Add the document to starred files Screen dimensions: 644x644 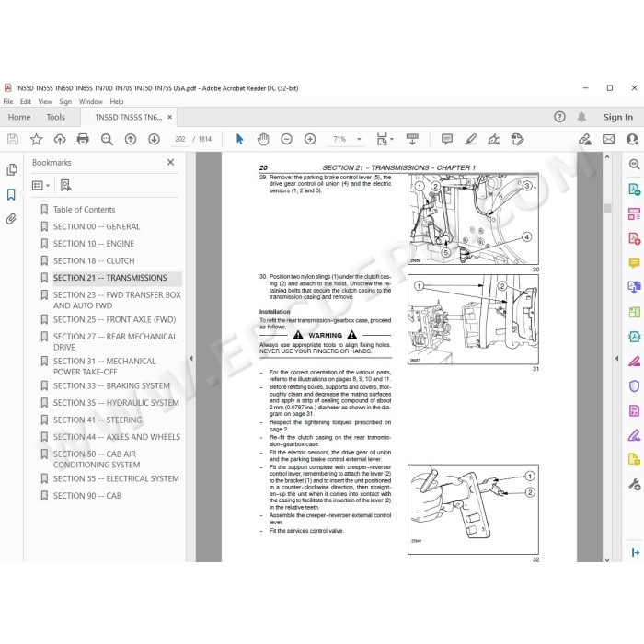coord(36,139)
